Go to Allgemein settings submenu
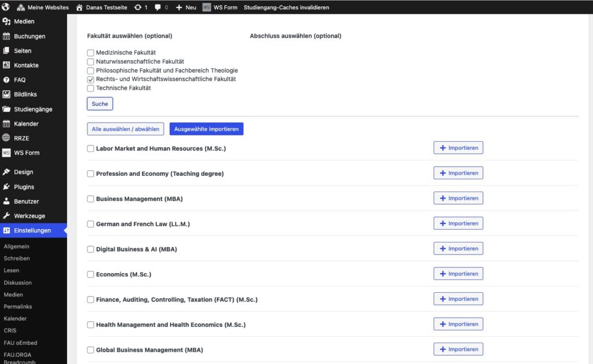The image size is (593, 364). 16,247
